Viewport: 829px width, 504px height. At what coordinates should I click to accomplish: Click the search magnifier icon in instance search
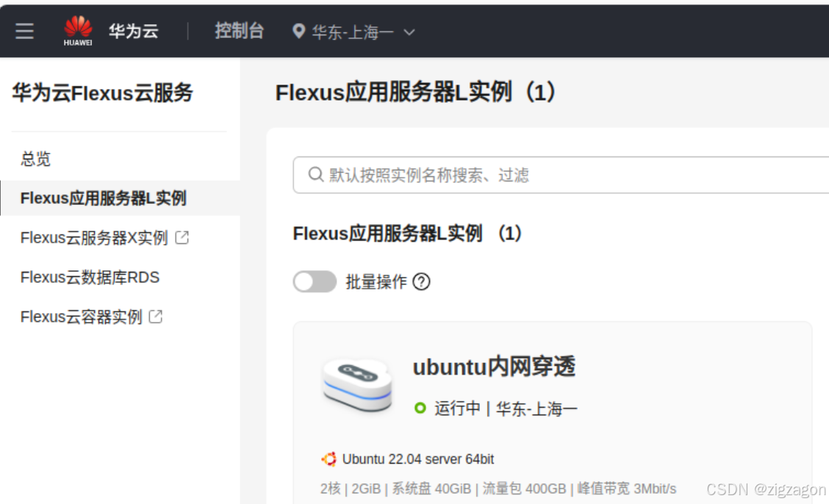315,175
